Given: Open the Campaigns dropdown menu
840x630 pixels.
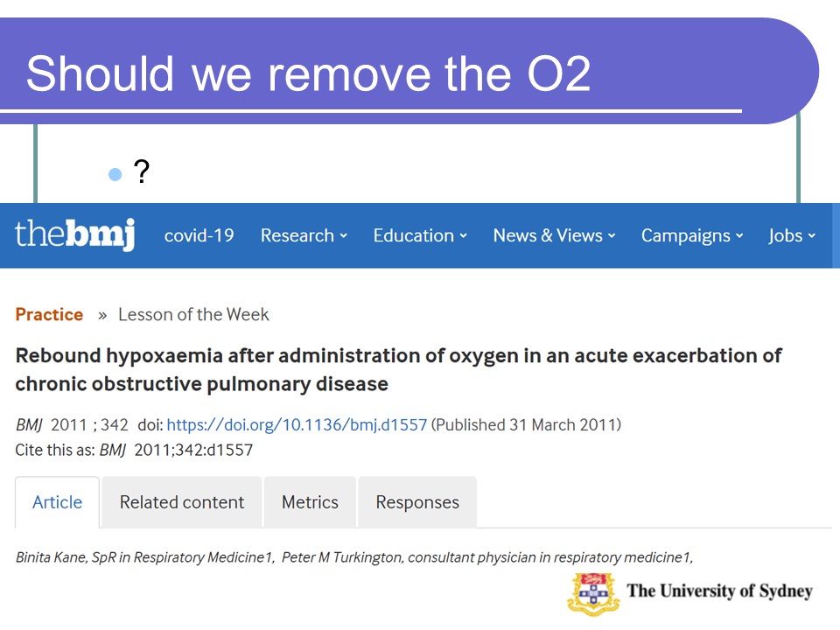Looking at the screenshot, I should pyautogui.click(x=692, y=235).
